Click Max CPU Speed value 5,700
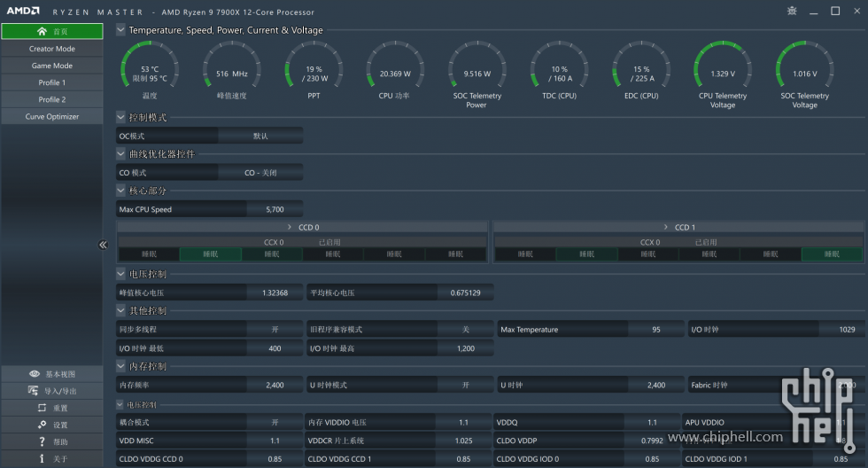Image resolution: width=868 pixels, height=468 pixels. pyautogui.click(x=275, y=209)
